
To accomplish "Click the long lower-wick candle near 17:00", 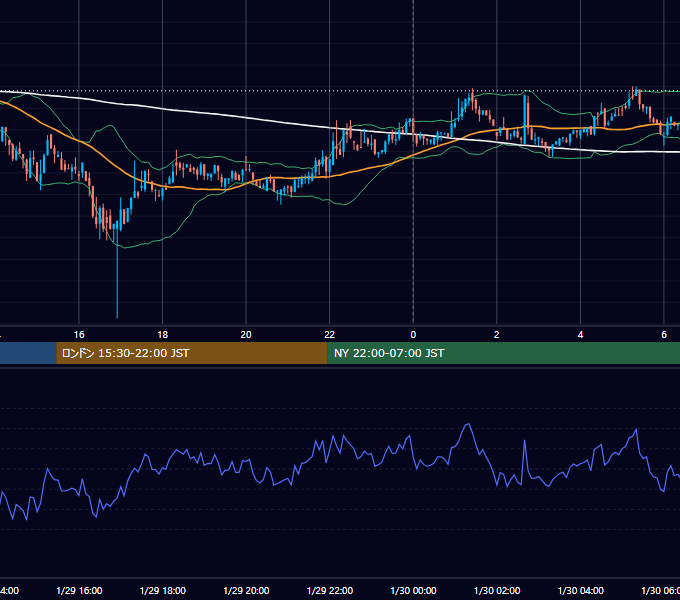I will 117,269.
